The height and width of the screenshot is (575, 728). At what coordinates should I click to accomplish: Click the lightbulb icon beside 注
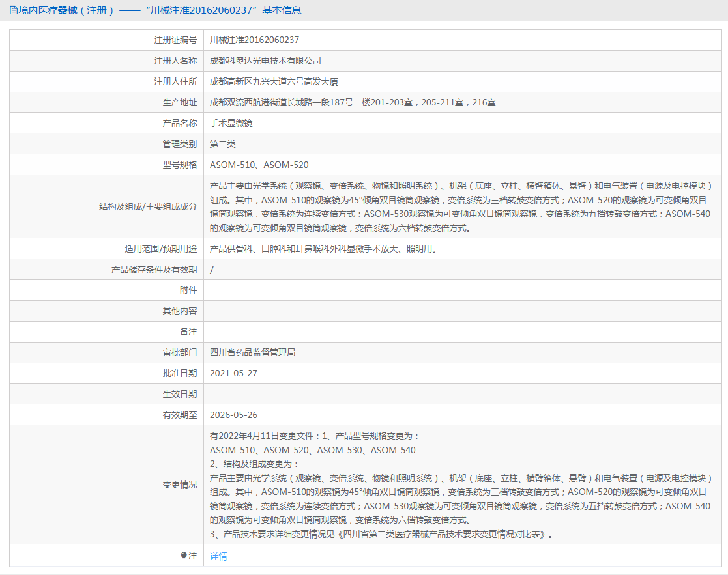tap(184, 555)
